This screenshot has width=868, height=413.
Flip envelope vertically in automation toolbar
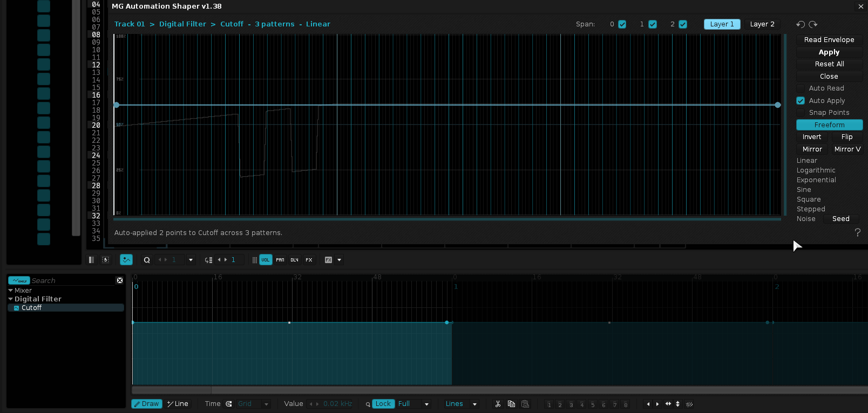click(677, 404)
